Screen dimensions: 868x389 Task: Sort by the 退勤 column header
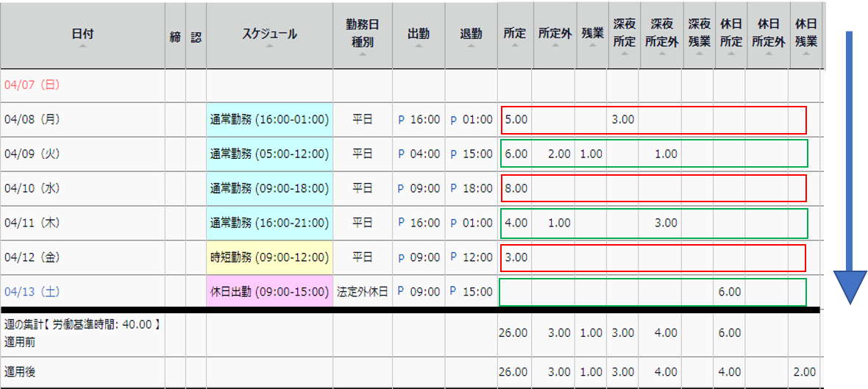(471, 35)
